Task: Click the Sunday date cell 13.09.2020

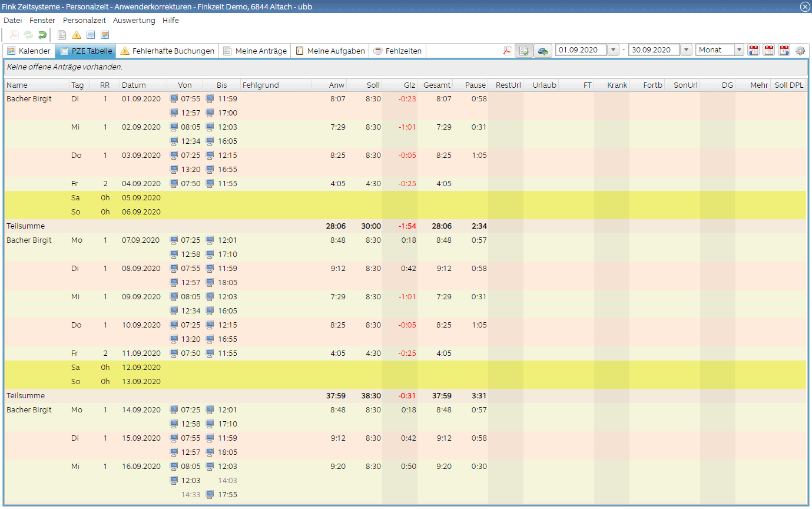Action: [141, 382]
